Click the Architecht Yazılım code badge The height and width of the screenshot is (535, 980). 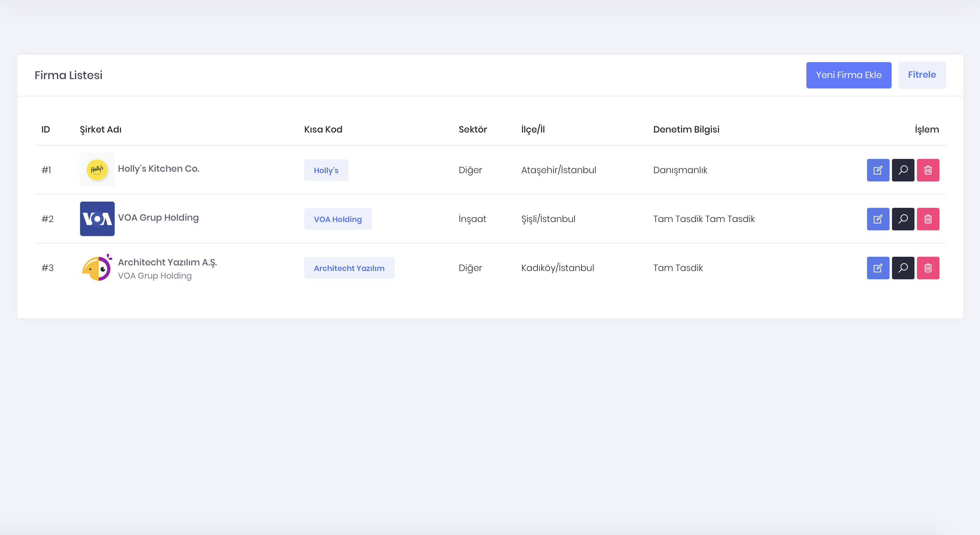pos(349,268)
